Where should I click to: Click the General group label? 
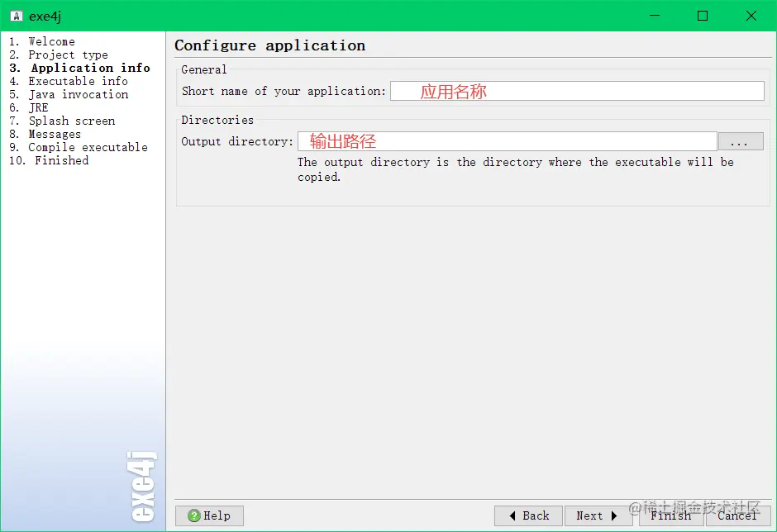203,70
